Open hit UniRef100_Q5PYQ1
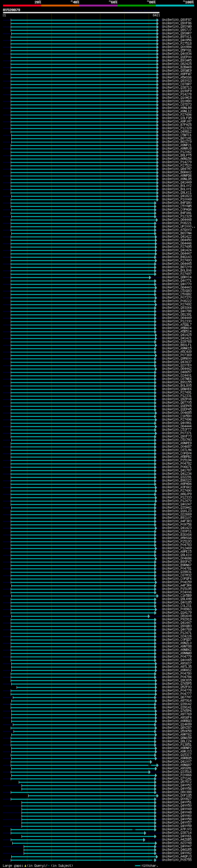 pos(177,50)
